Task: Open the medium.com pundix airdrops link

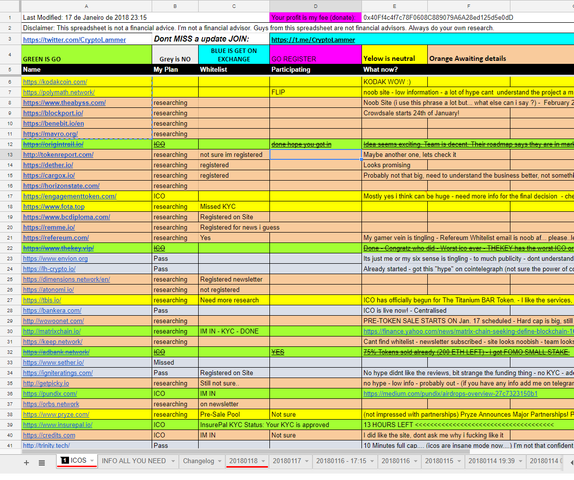Action: point(450,394)
